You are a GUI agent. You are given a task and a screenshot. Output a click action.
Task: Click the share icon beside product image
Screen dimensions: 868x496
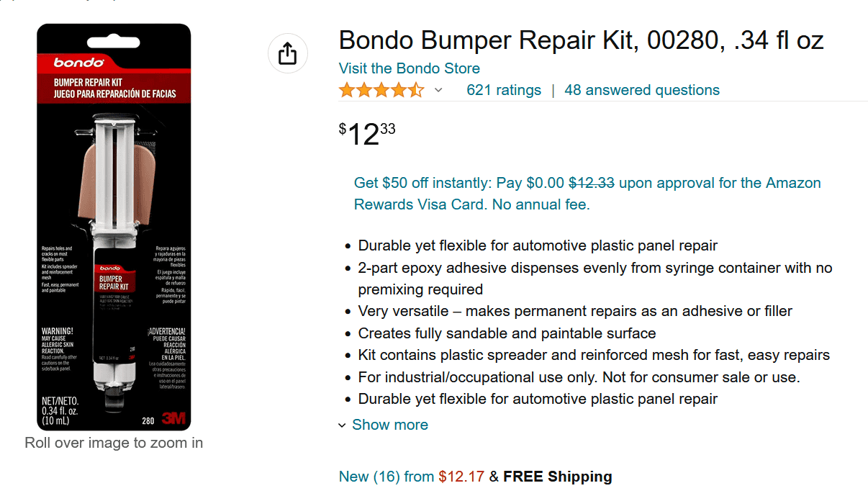click(x=287, y=54)
